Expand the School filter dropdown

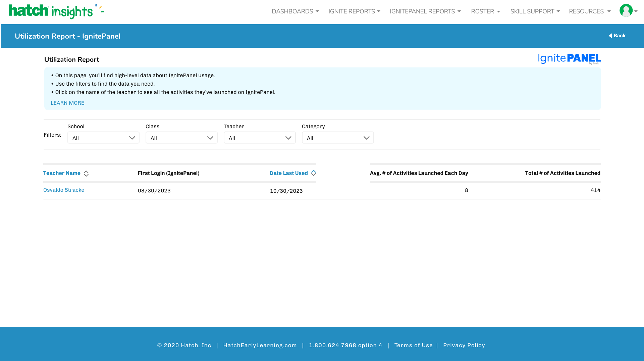pos(103,138)
